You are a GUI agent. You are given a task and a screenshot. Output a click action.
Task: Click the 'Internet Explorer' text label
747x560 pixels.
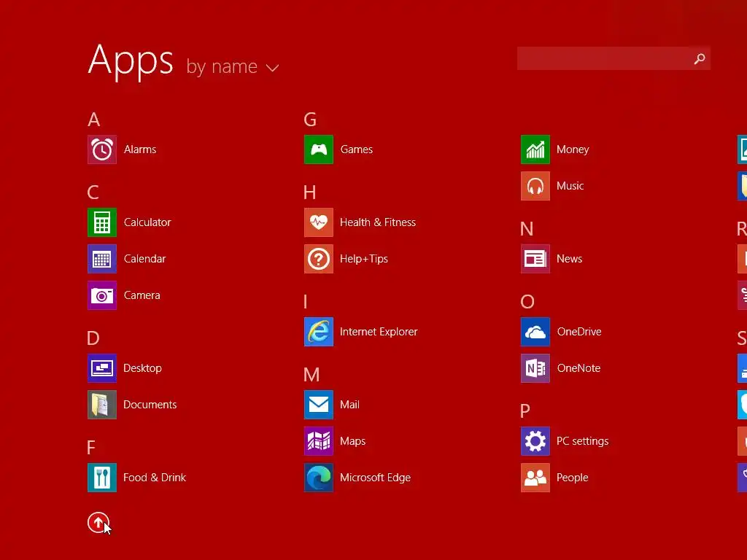(379, 332)
